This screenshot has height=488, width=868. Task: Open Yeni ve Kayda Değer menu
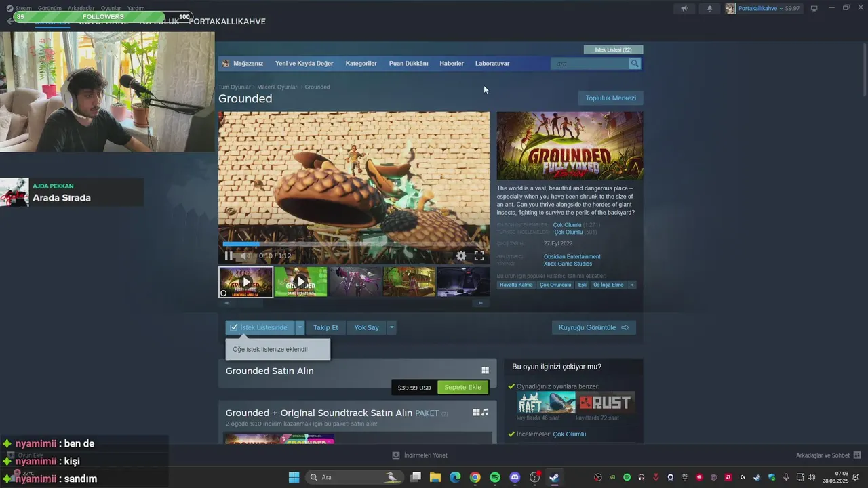(x=304, y=64)
